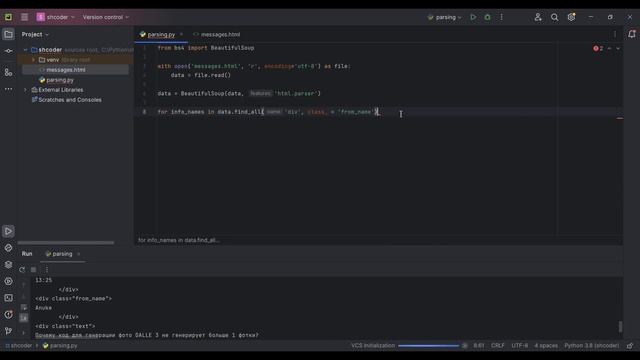
Task: Open the Commit tool window
Action: click(x=8, y=51)
